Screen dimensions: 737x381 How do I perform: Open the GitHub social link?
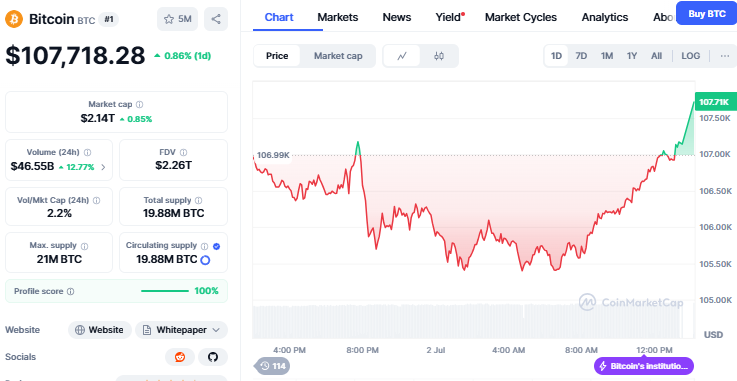tap(213, 357)
